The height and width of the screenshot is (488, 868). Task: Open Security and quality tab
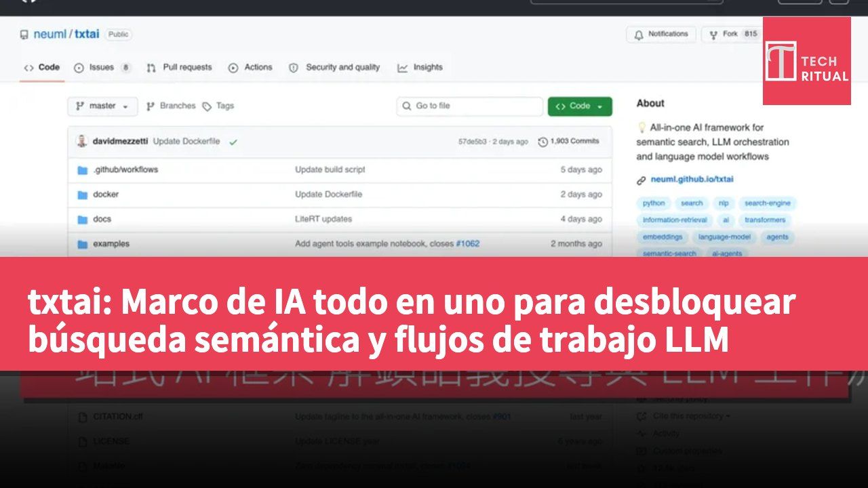pos(334,67)
